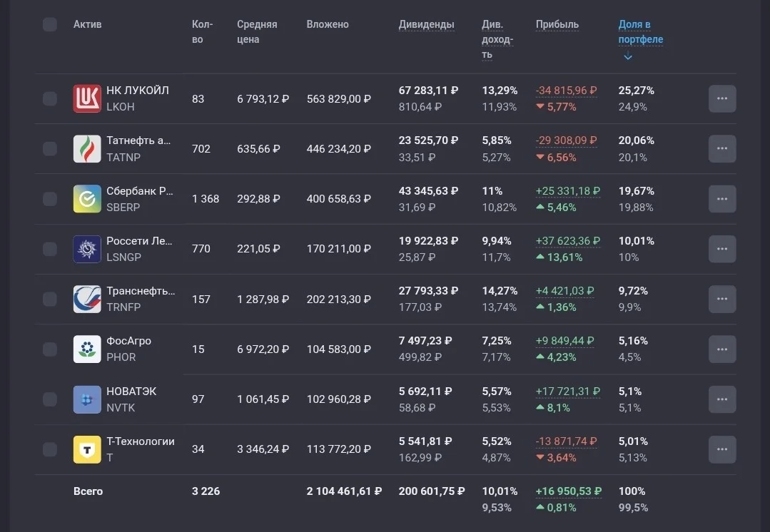770x532 pixels.
Task: Open the НОВАТЭК asset name
Action: pyautogui.click(x=131, y=391)
